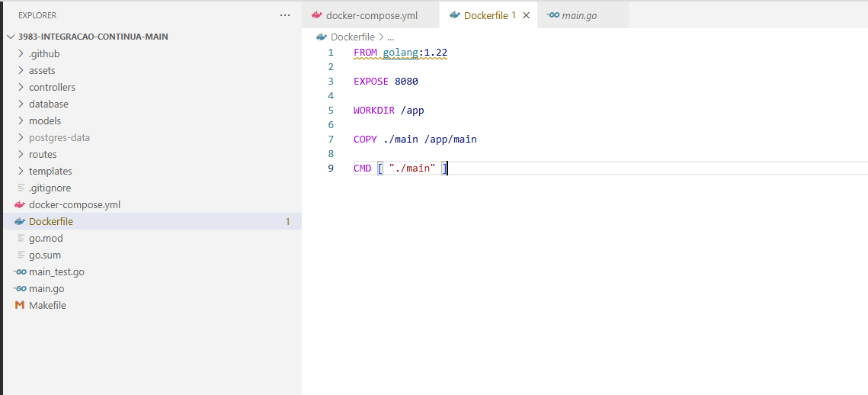Click the Dockerfile breadcrumb item

click(353, 37)
